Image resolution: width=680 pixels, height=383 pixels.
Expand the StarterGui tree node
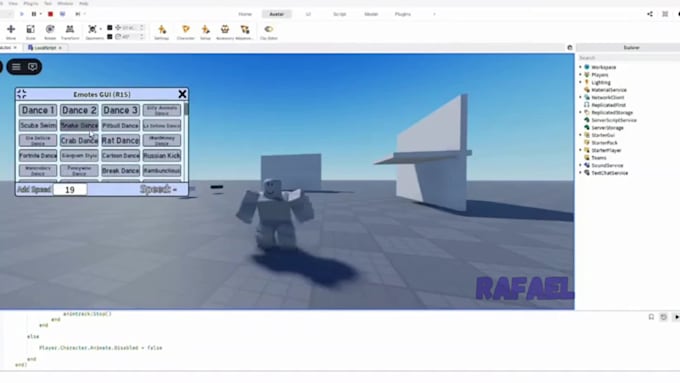(x=580, y=135)
